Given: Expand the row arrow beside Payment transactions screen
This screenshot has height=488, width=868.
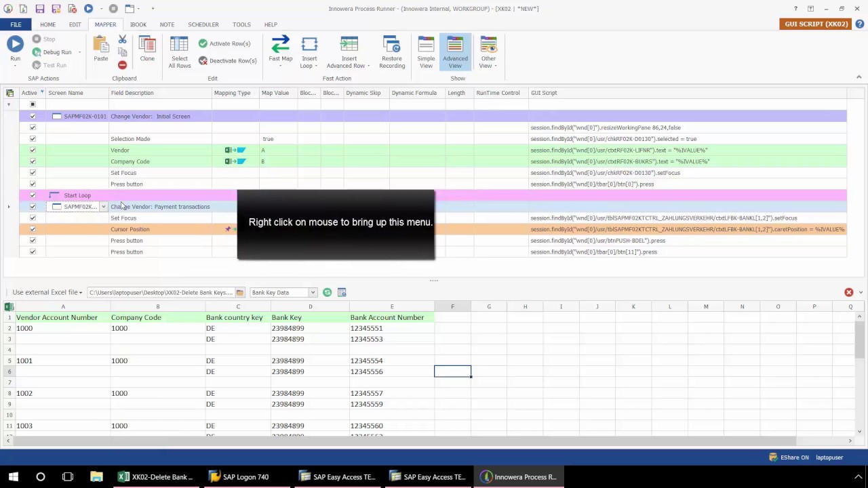Looking at the screenshot, I should click(9, 207).
